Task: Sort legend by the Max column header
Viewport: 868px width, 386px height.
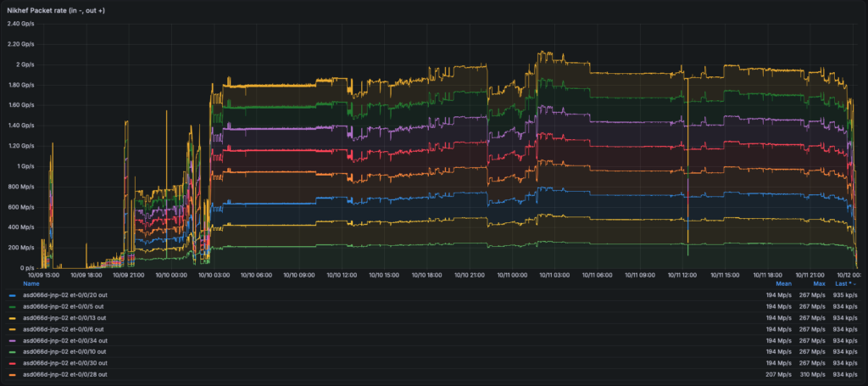Action: click(x=820, y=283)
